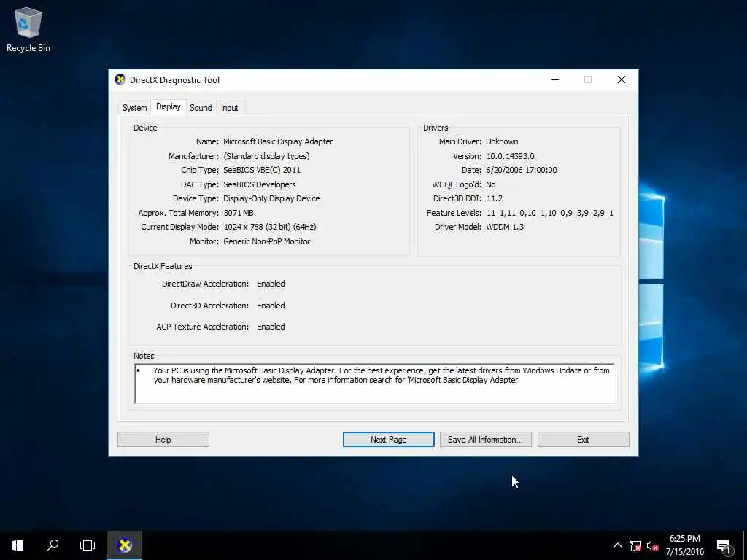Select DirectX Diagnostic Tool taskbar icon
The height and width of the screenshot is (560, 747).
click(124, 545)
